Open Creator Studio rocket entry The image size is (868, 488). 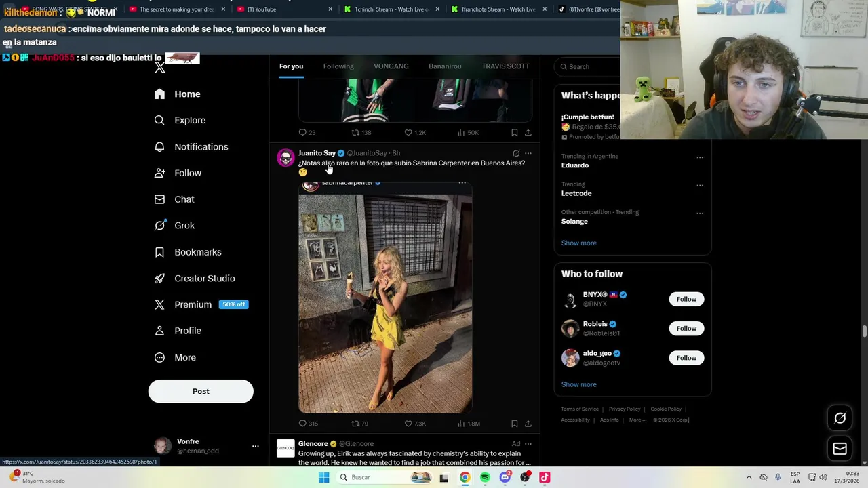(x=195, y=279)
